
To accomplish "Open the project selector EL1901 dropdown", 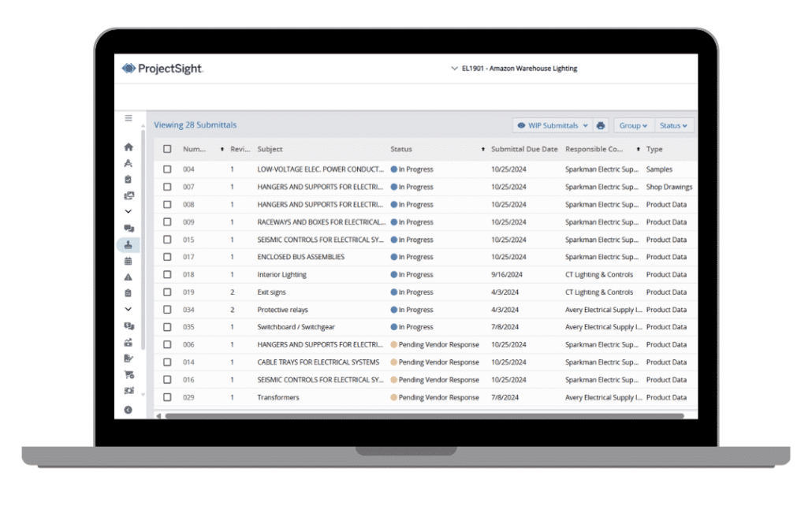I will tap(514, 69).
